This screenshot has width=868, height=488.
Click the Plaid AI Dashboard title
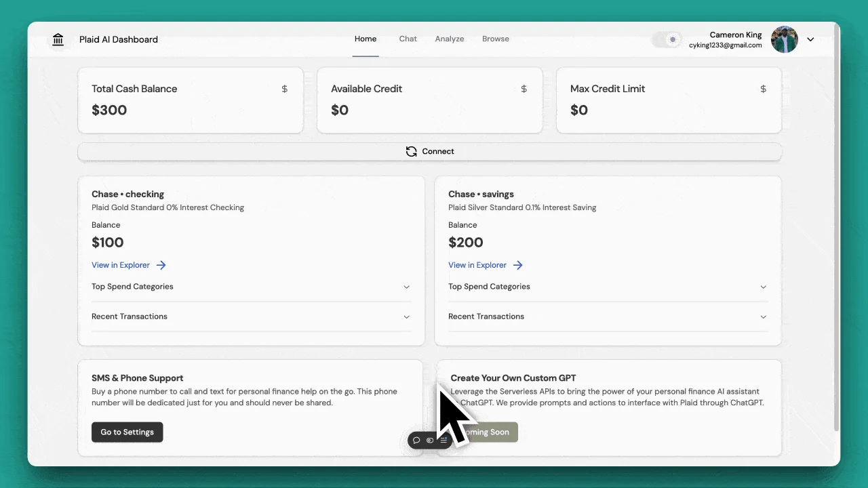coord(119,39)
